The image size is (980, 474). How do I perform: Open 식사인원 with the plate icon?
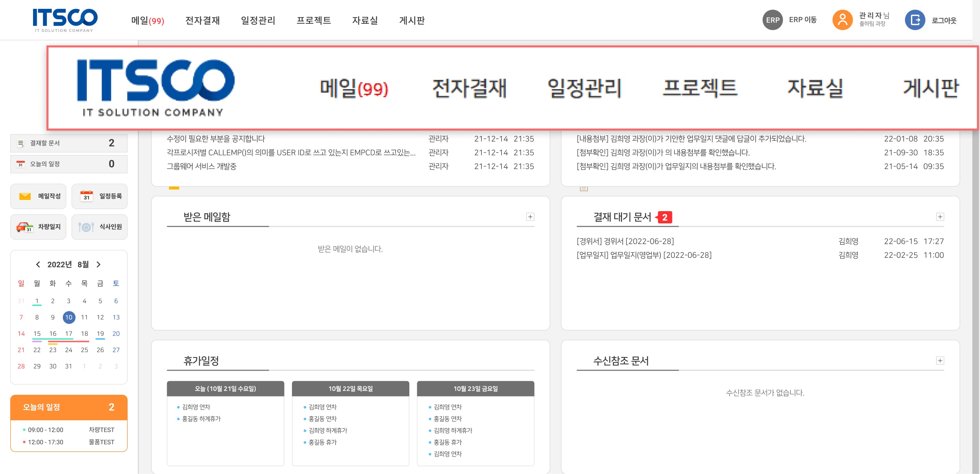click(100, 227)
